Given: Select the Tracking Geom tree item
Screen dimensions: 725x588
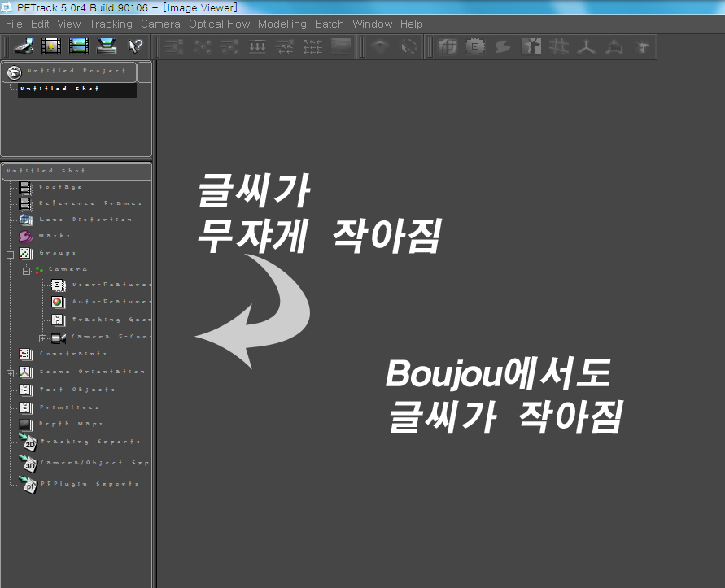Looking at the screenshot, I should (x=111, y=320).
